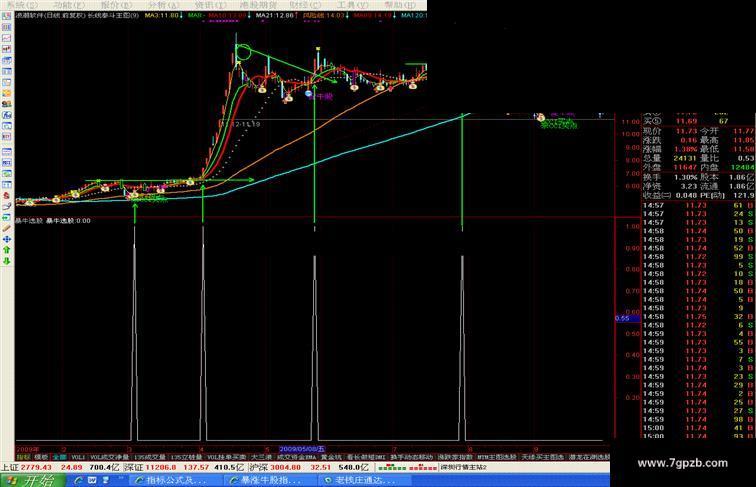
Task: Select the 全部 tab
Action: [x=59, y=457]
